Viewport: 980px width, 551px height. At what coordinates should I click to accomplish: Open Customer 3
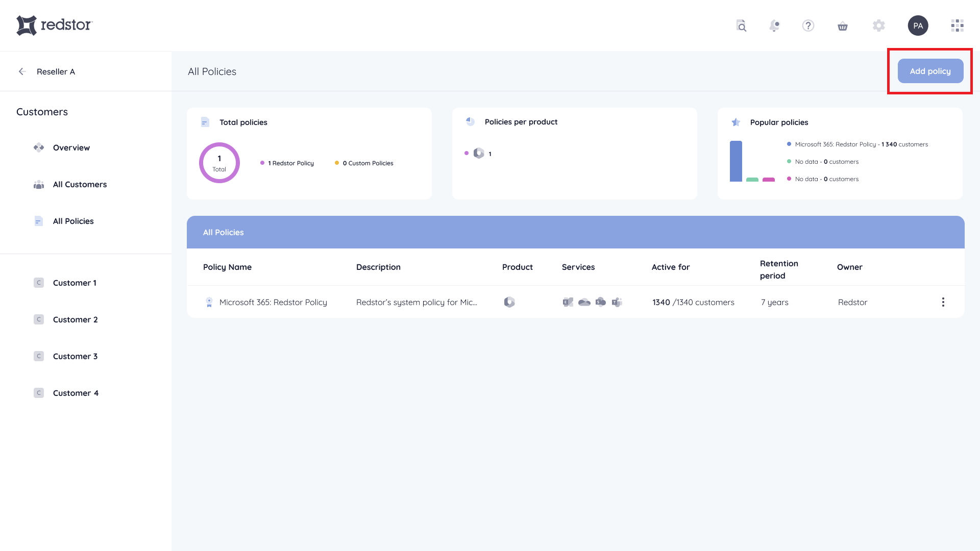click(x=75, y=356)
